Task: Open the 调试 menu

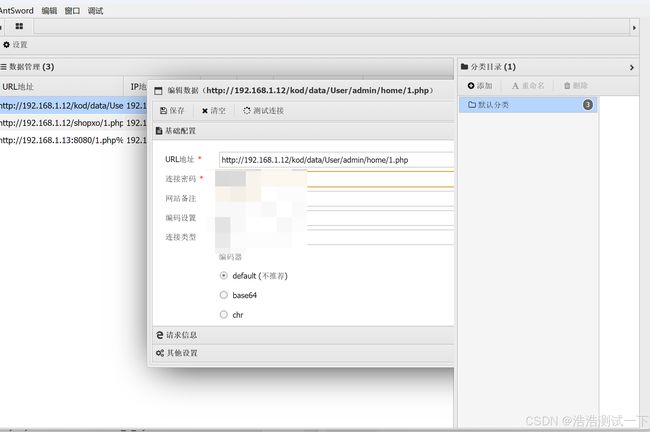Action: pyautogui.click(x=95, y=11)
